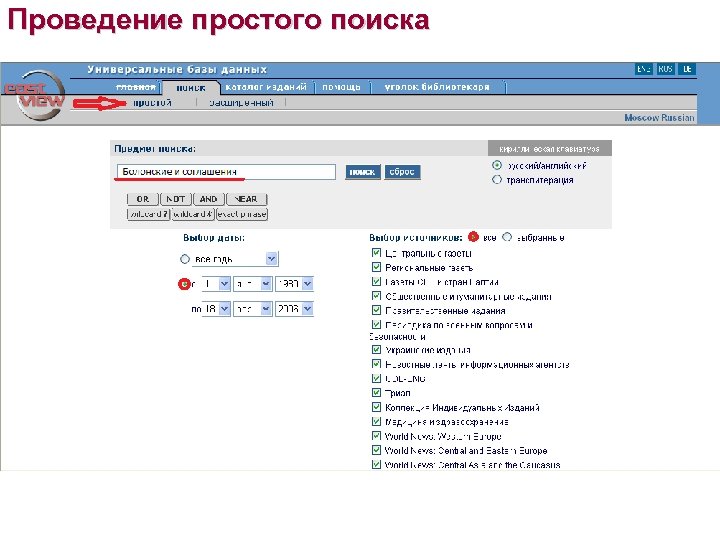This screenshot has height=540, width=720.
Task: Switch interface language to ENG
Action: (x=643, y=69)
